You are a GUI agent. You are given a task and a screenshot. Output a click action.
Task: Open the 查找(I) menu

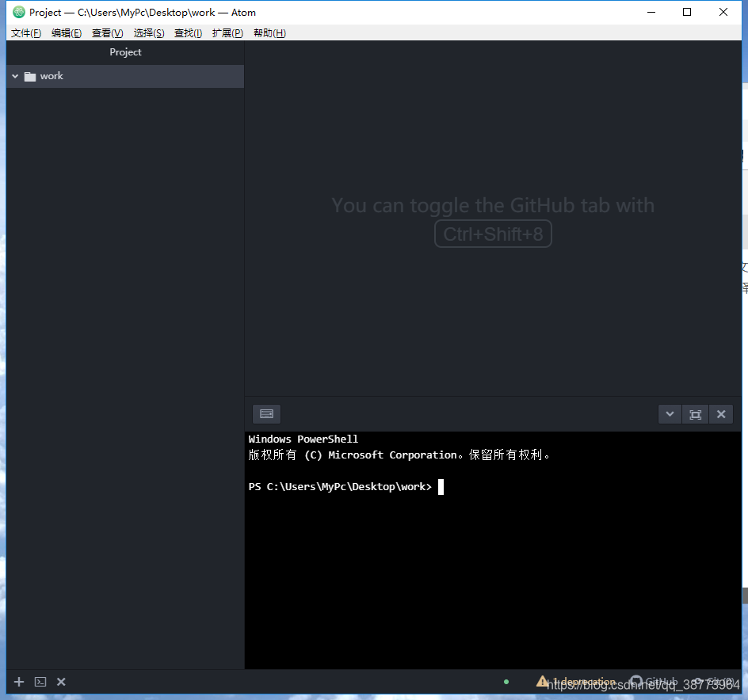pos(188,33)
